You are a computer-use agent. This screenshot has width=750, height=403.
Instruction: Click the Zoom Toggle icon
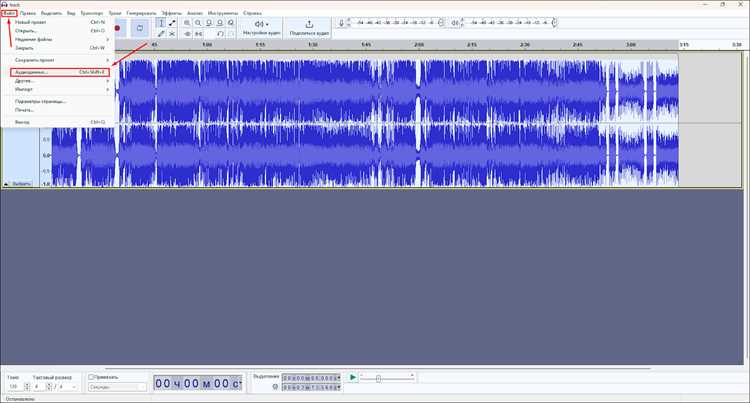[x=231, y=23]
